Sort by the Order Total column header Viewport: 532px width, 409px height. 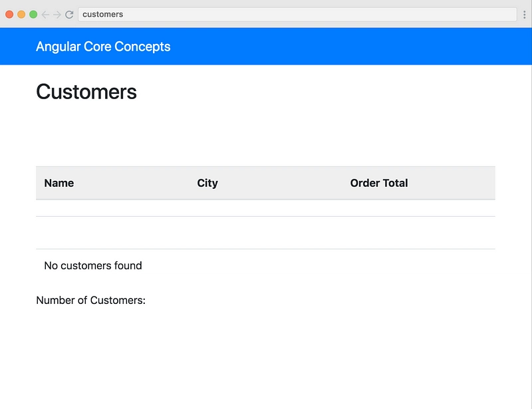tap(379, 183)
